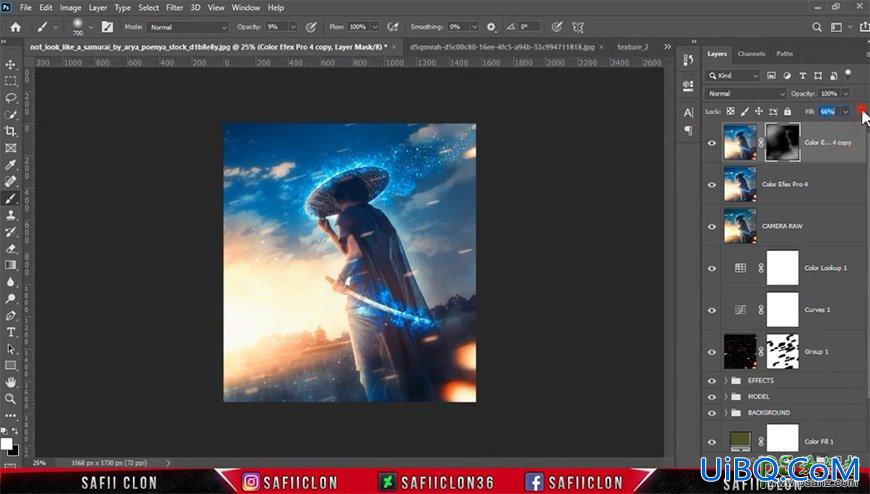Open the Select menu
870x494 pixels.
[148, 8]
